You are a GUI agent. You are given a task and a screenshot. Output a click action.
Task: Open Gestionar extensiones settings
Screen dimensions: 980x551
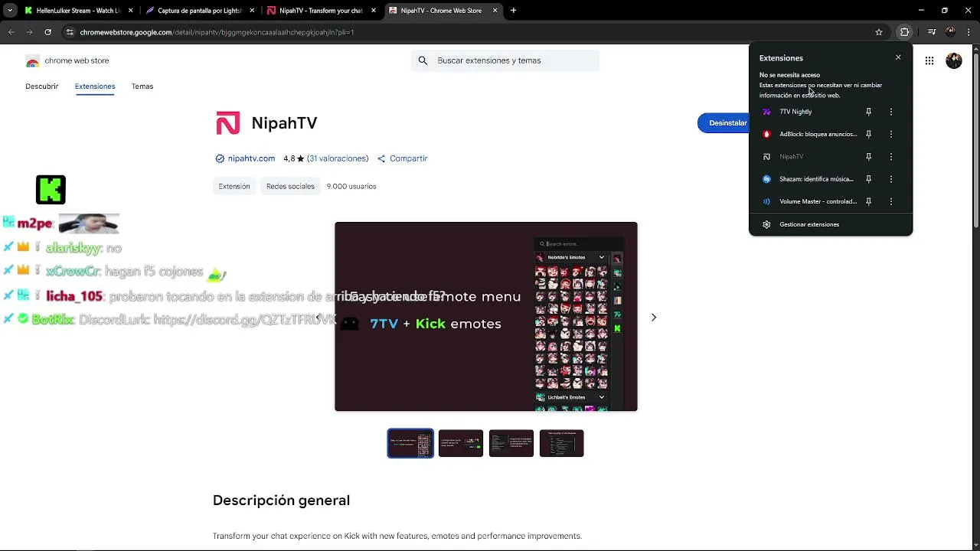pos(831,224)
